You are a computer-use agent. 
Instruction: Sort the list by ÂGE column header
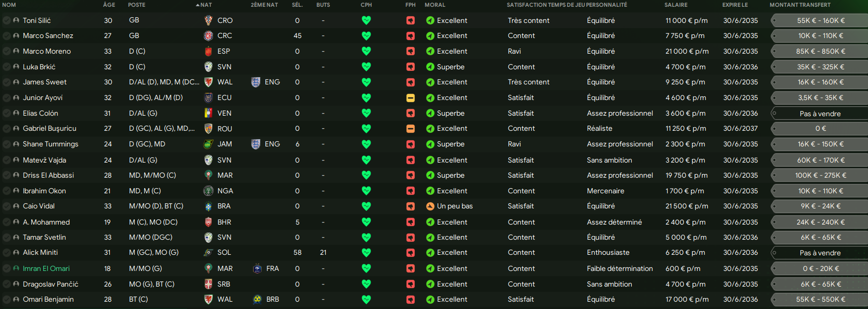(x=109, y=5)
